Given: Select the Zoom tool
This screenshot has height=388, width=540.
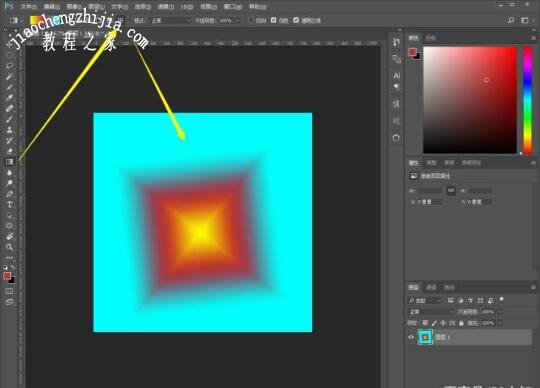Looking at the screenshot, I should [x=9, y=247].
